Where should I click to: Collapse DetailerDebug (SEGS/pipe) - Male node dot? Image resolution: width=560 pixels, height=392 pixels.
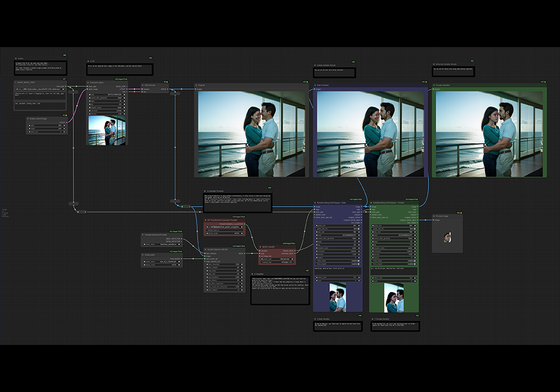coord(315,203)
